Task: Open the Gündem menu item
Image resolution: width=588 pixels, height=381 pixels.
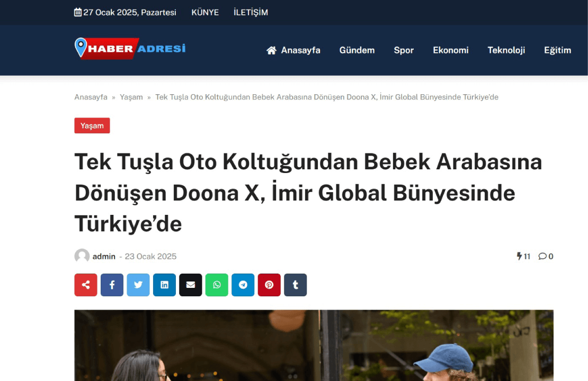Action: tap(357, 50)
